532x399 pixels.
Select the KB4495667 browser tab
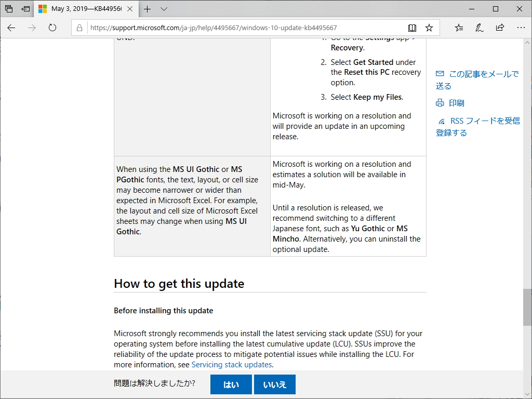(x=86, y=9)
